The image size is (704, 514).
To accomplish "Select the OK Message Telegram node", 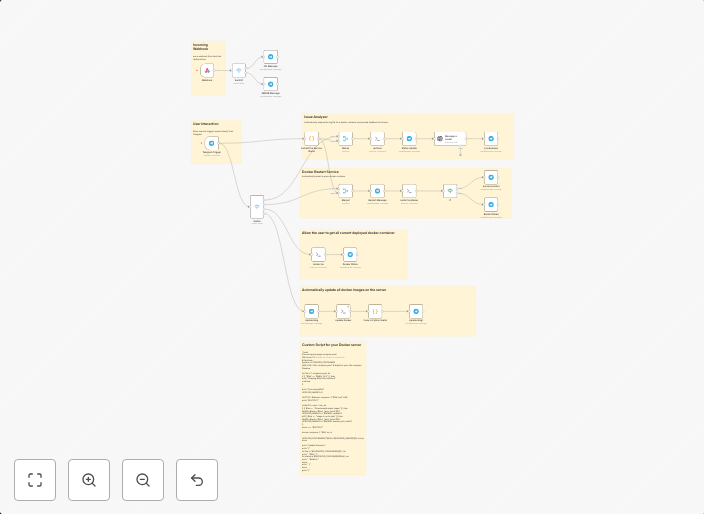I will [270, 57].
